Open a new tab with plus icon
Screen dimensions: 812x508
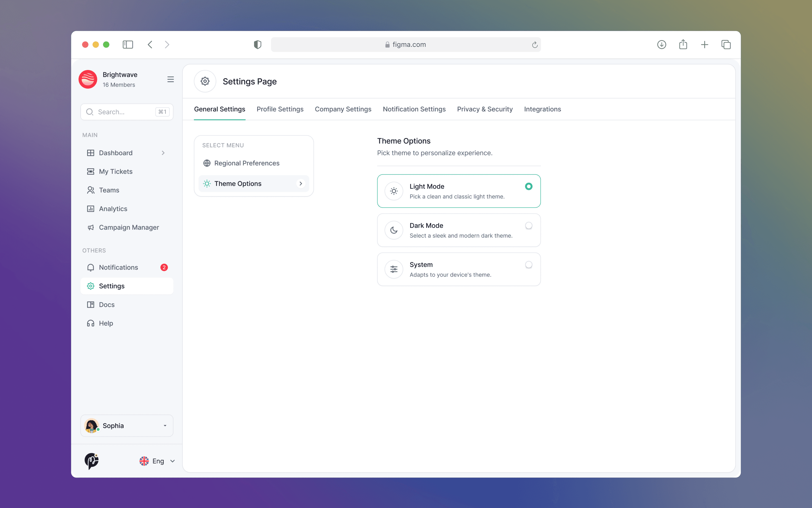705,45
